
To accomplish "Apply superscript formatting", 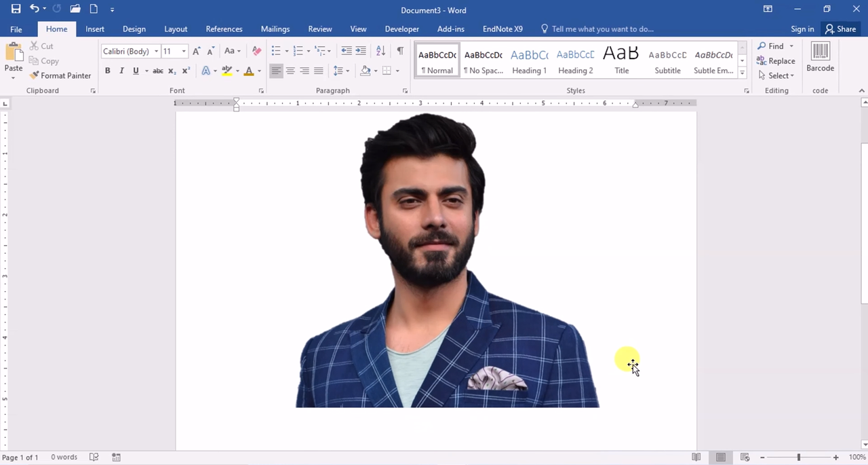I will (186, 71).
